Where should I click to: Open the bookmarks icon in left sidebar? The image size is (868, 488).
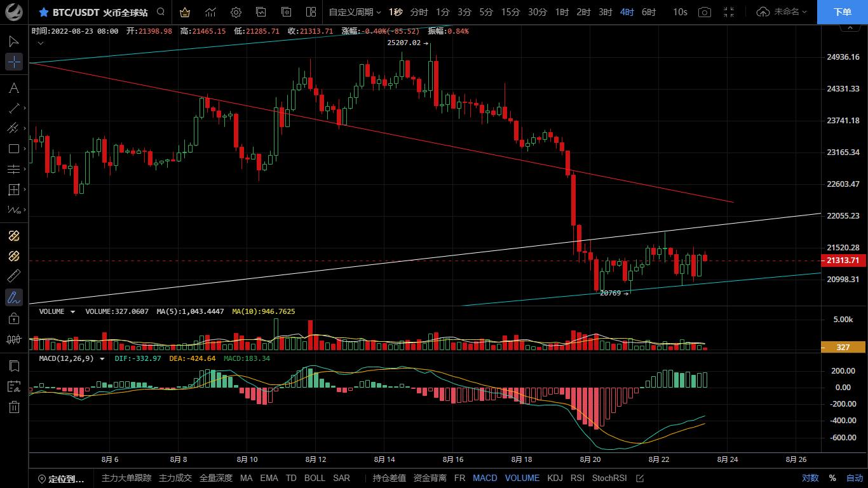tap(13, 366)
